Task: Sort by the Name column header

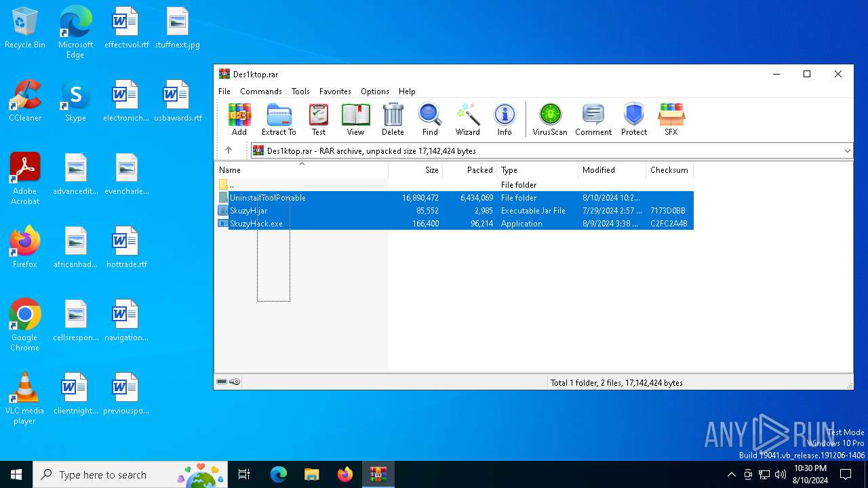Action: [x=302, y=170]
